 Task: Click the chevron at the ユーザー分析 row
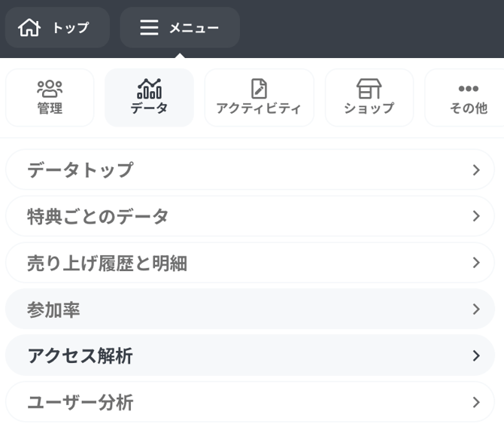[x=475, y=402]
